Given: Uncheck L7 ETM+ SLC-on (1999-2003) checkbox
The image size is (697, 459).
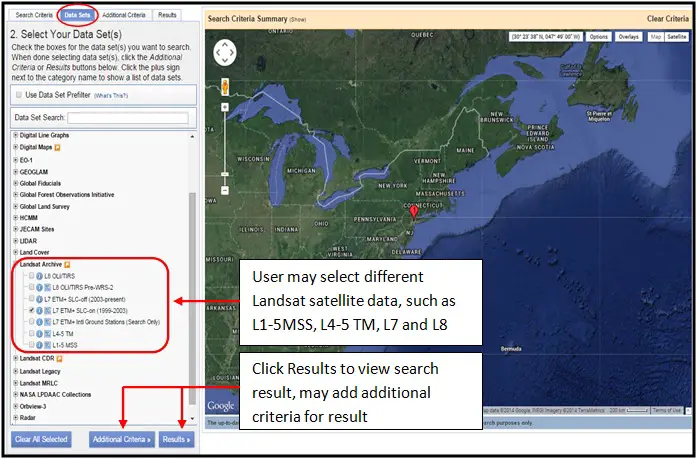Looking at the screenshot, I should click(x=32, y=310).
